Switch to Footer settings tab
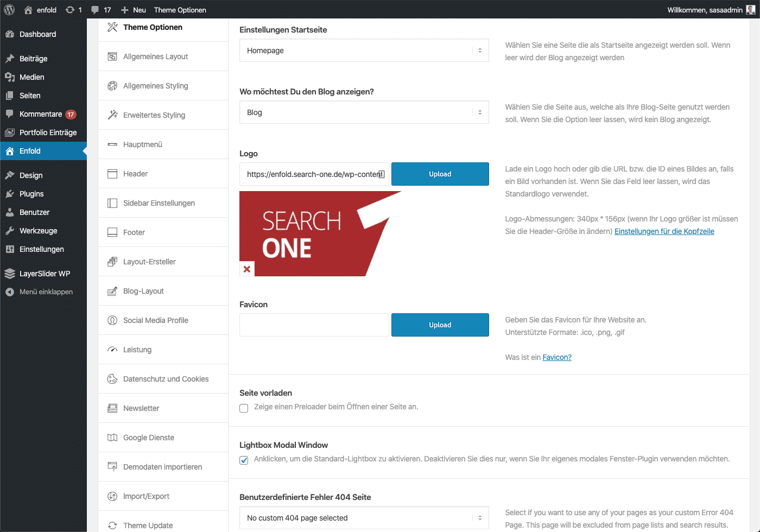Image resolution: width=760 pixels, height=532 pixels. [x=163, y=232]
